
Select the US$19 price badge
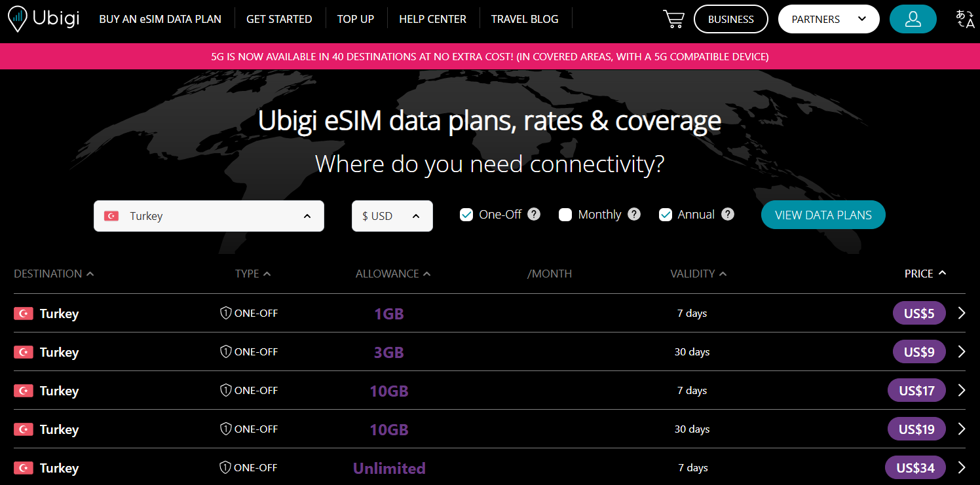tap(916, 429)
